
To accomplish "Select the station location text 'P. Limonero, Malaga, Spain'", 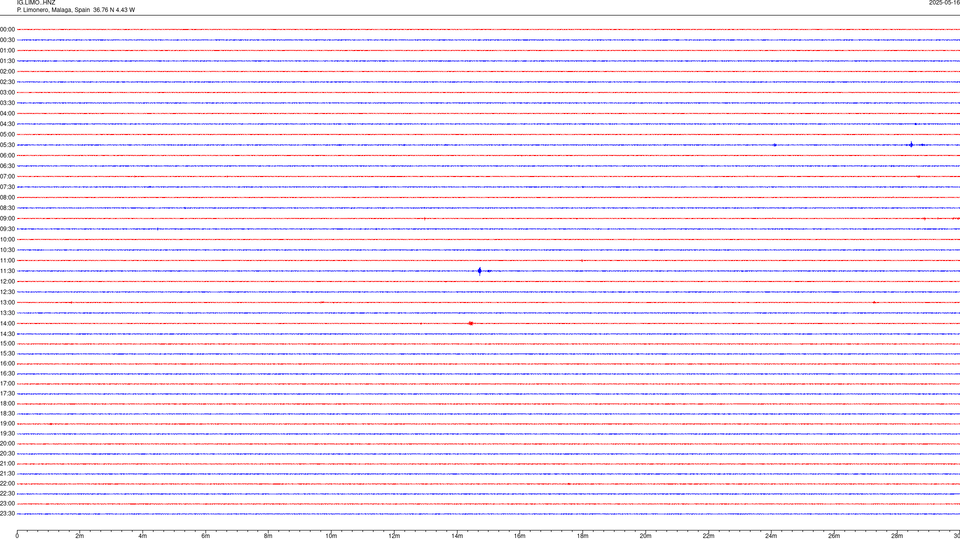I will (53, 10).
